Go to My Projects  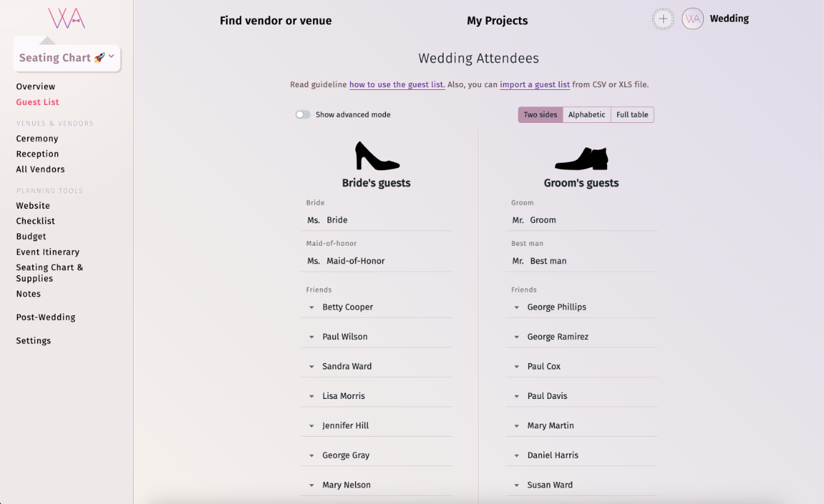pyautogui.click(x=497, y=21)
